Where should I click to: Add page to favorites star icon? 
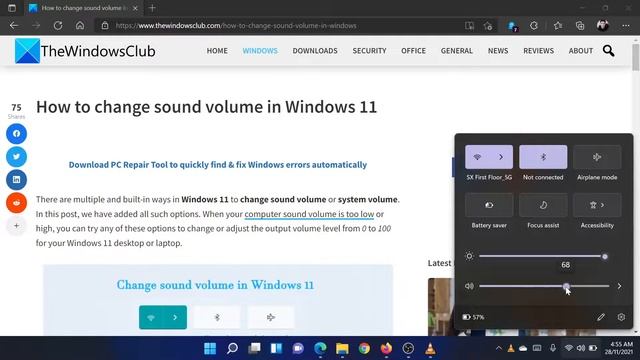click(488, 26)
